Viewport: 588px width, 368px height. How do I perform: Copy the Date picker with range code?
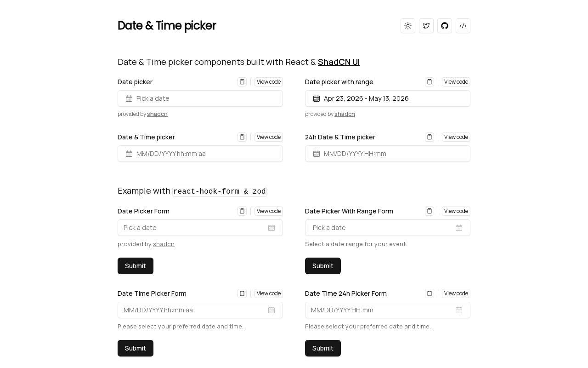coord(430,82)
